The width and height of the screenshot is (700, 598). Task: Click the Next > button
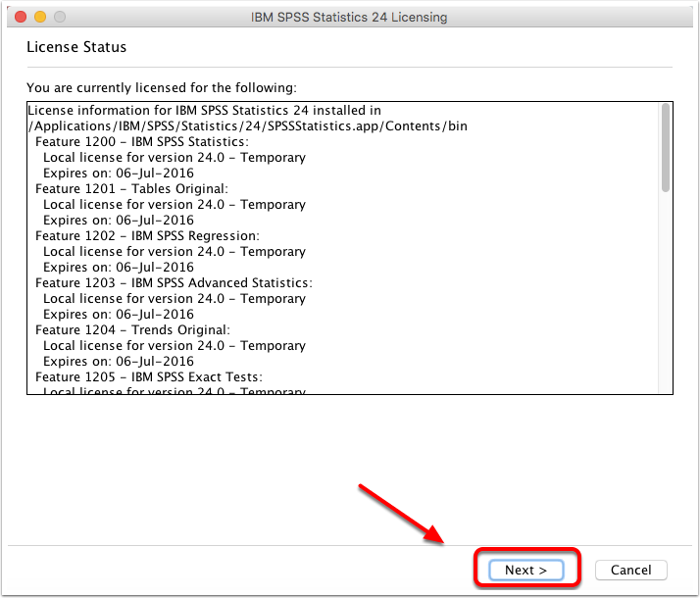pos(525,570)
